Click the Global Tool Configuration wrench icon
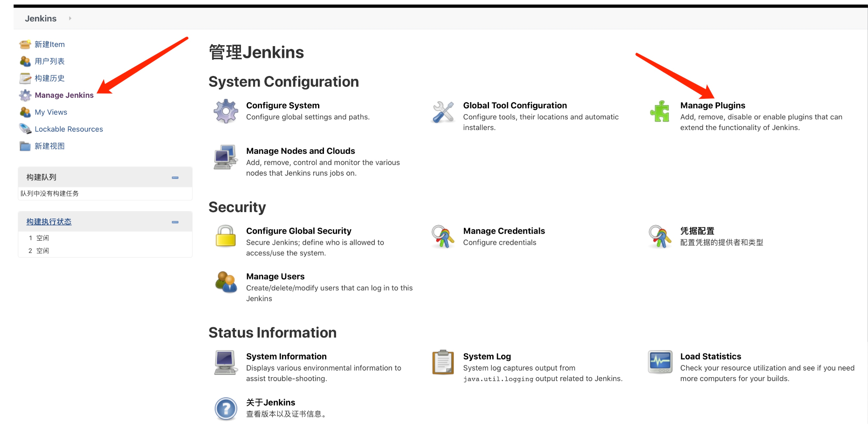The image size is (868, 426). pos(443,112)
